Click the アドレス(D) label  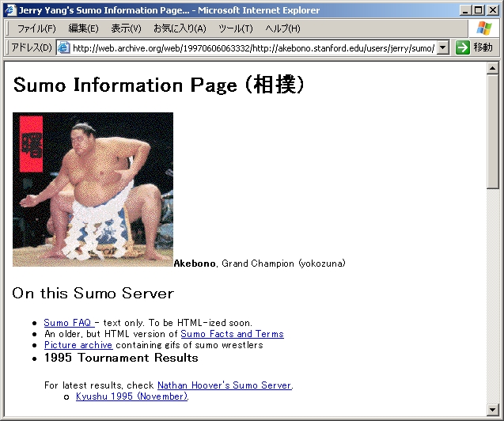point(32,48)
